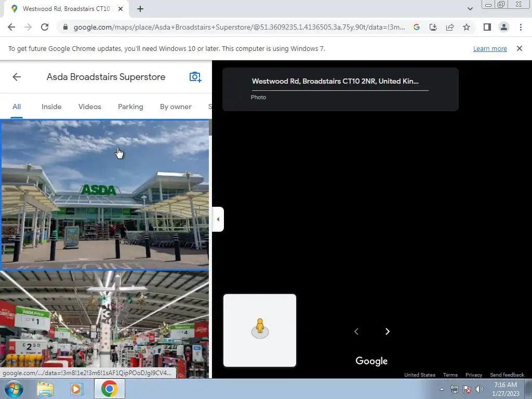Open the Terms footer link
Screen dimensions: 532x399
[450, 375]
